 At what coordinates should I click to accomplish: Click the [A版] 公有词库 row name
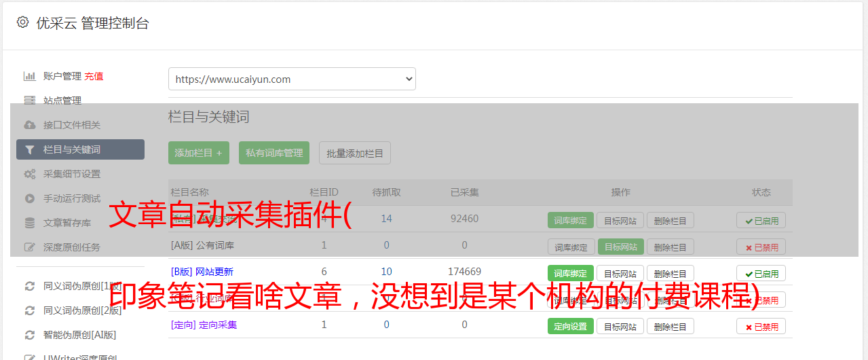(x=202, y=245)
